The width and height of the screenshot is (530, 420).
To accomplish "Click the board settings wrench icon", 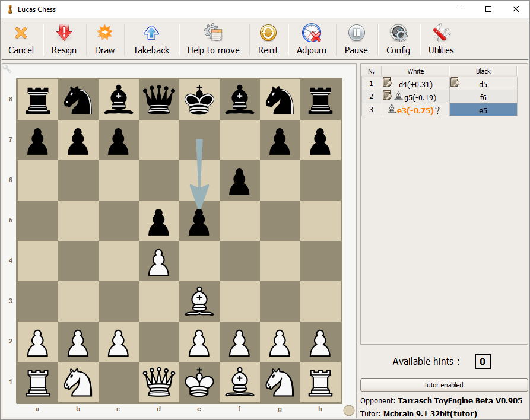I will coord(7,68).
